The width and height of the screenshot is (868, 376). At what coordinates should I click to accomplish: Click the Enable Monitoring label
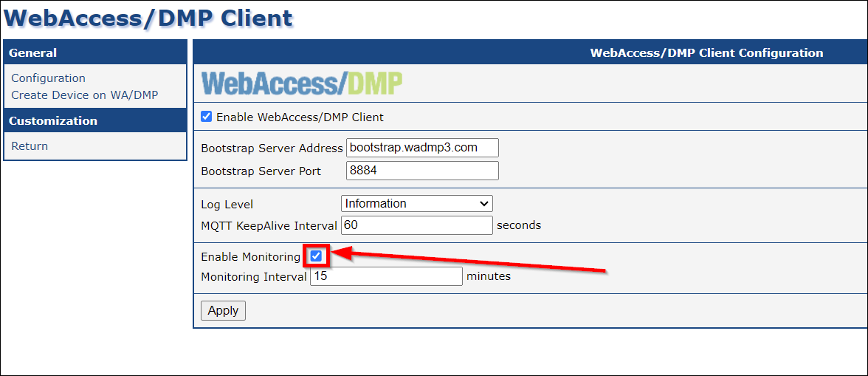click(x=250, y=257)
